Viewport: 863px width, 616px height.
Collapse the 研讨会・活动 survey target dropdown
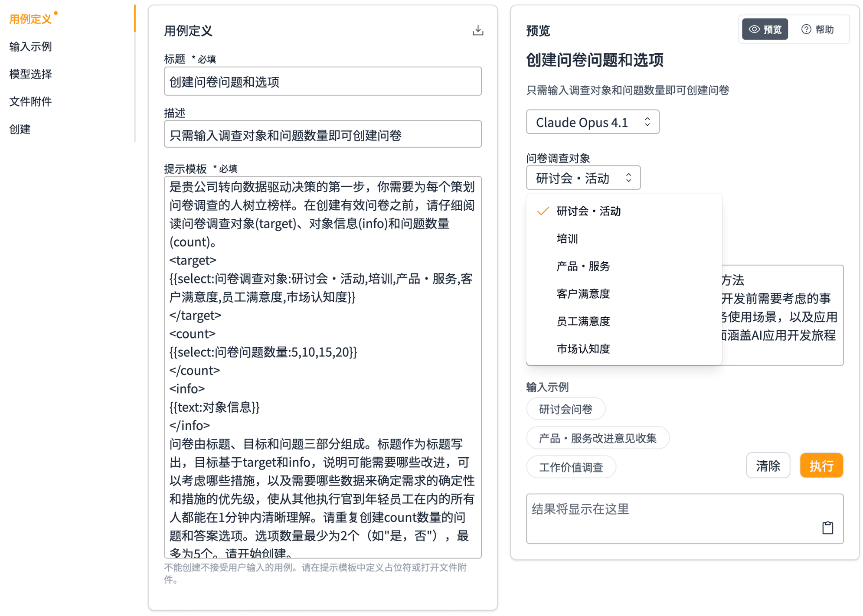click(x=583, y=178)
